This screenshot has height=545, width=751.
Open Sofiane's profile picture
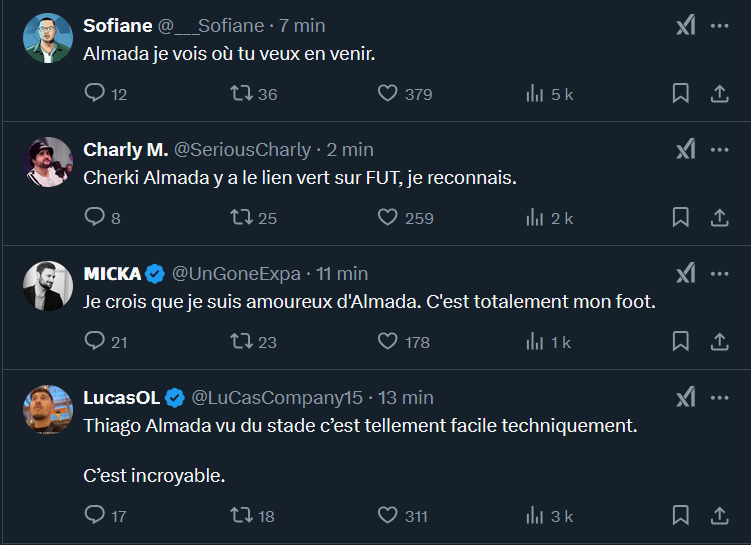pos(48,39)
